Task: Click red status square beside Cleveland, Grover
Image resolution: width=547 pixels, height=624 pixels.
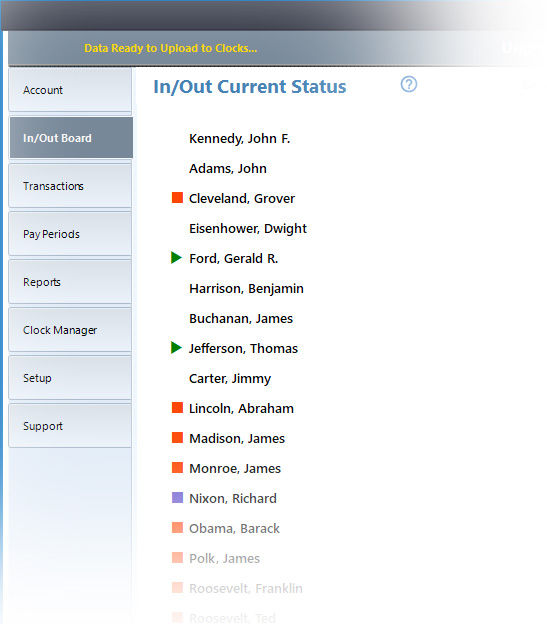Action: tap(177, 197)
